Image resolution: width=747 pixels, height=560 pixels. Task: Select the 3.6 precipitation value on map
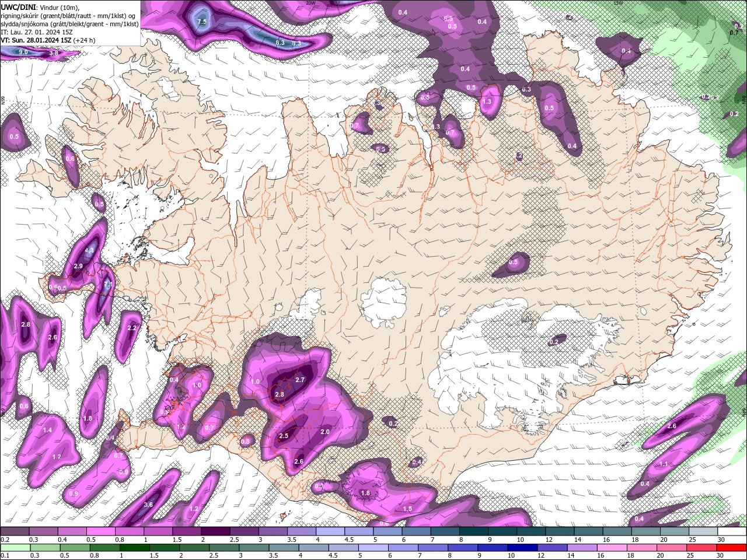click(x=148, y=505)
